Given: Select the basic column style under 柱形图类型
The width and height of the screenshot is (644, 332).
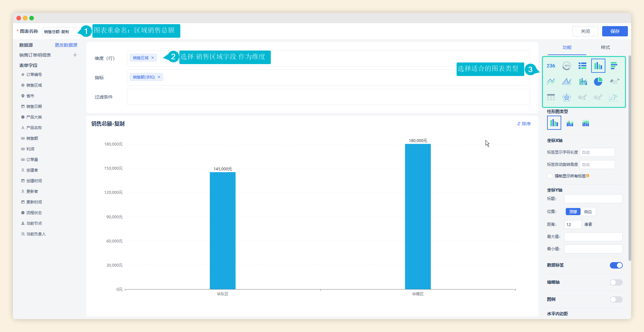Looking at the screenshot, I should tap(554, 123).
